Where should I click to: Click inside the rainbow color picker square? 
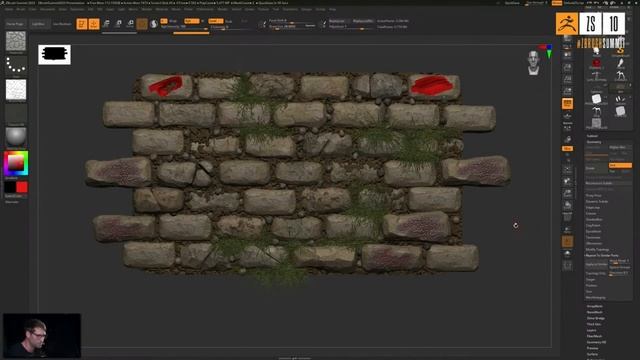(16, 163)
